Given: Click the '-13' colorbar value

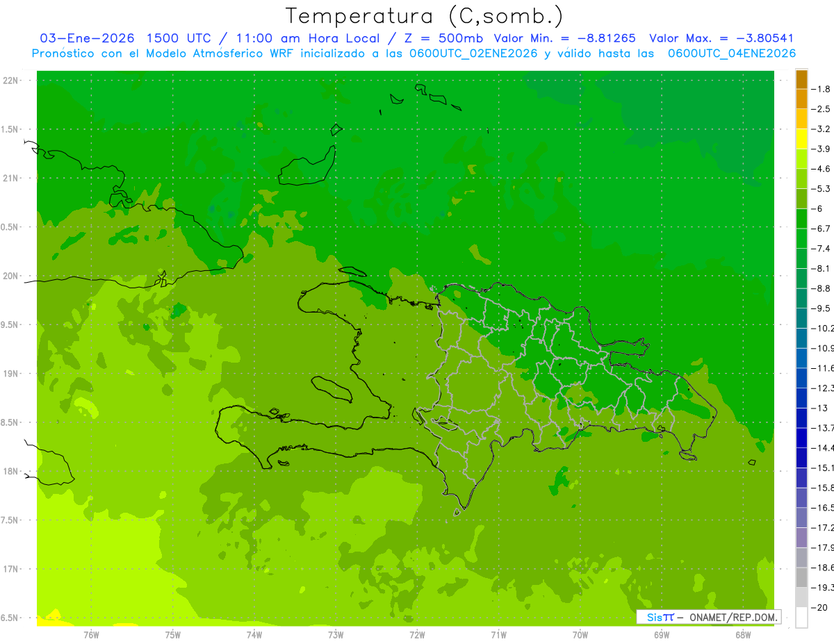Looking at the screenshot, I should click(819, 408).
